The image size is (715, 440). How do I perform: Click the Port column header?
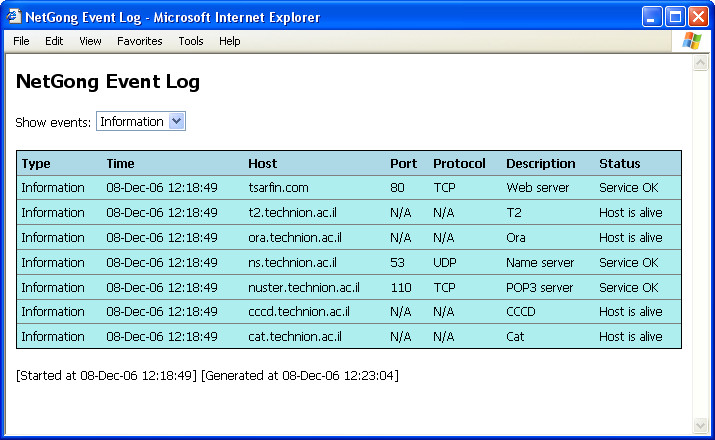(404, 164)
